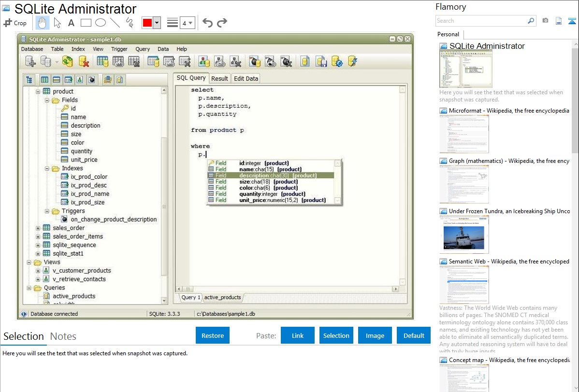Activate the hand pan tool

43,23
